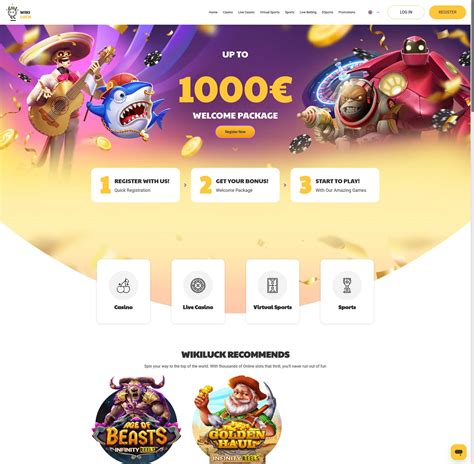The image size is (474, 464).
Task: Click the language flag icon
Action: click(x=370, y=12)
